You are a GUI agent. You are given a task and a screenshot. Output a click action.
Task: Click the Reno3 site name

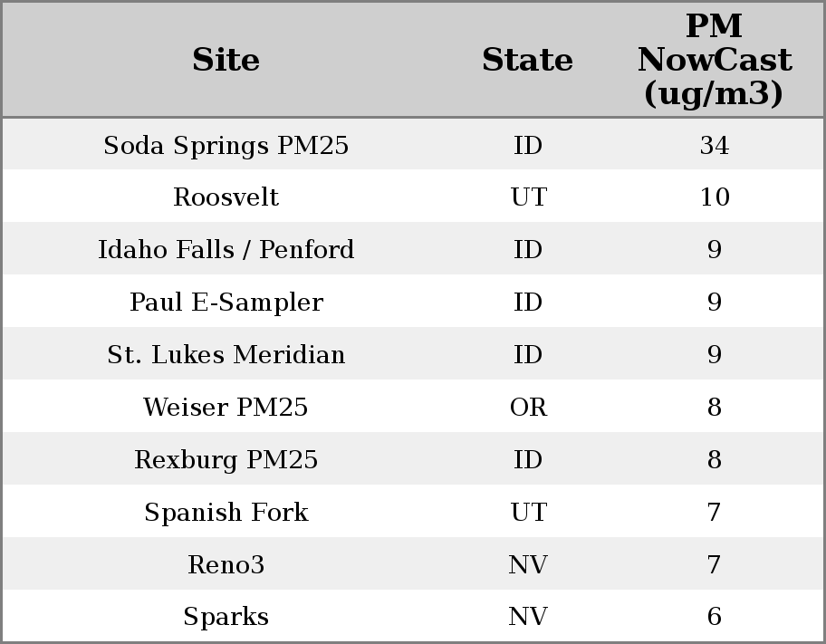tap(226, 565)
